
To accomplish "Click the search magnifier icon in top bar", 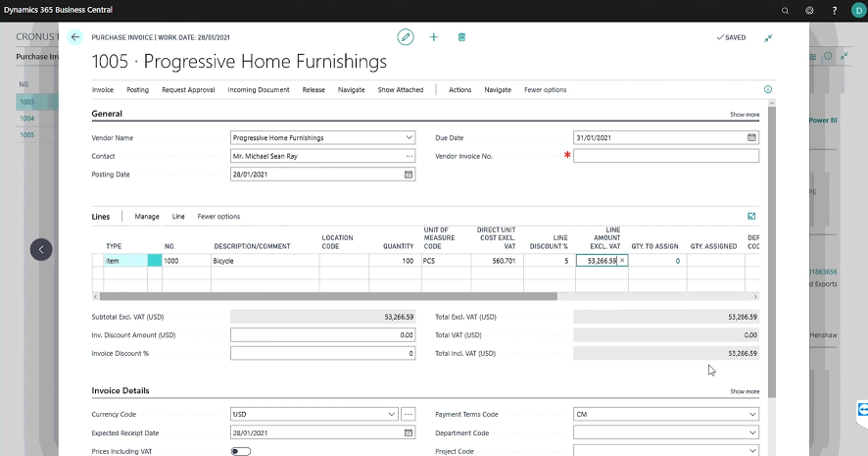I will point(785,11).
